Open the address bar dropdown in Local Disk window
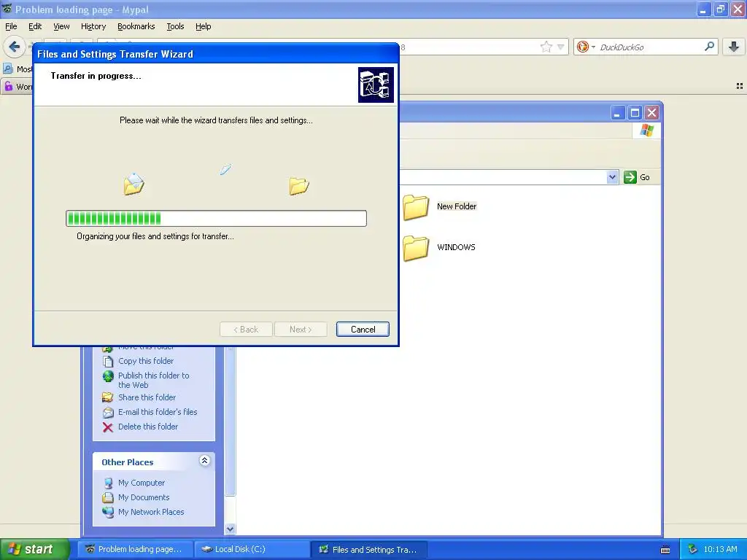The height and width of the screenshot is (560, 747). [612, 177]
